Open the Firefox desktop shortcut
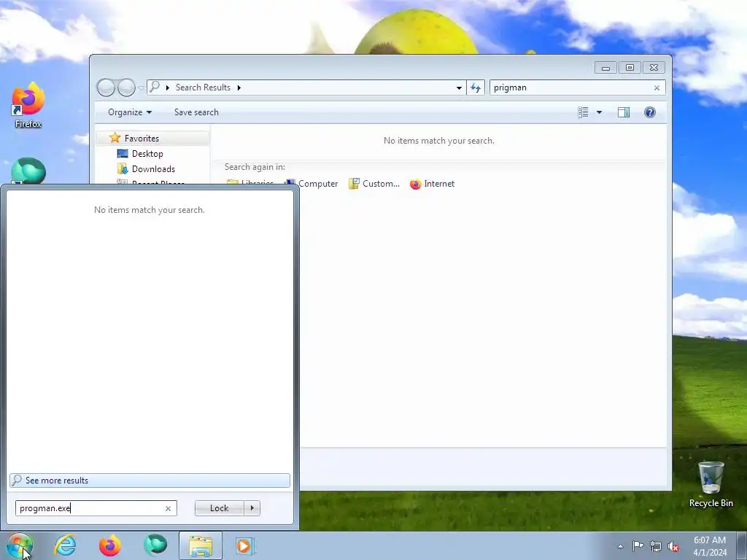Viewport: 747px width, 560px height. 28,105
